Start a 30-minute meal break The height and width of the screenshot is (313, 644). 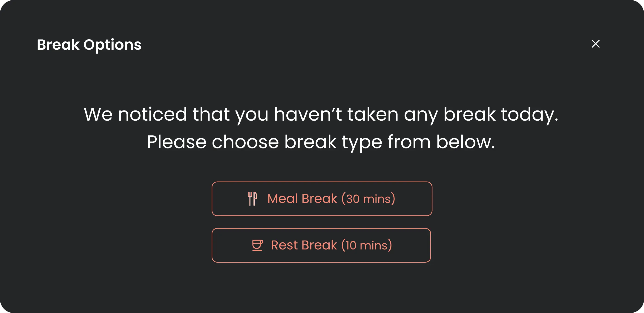point(322,199)
